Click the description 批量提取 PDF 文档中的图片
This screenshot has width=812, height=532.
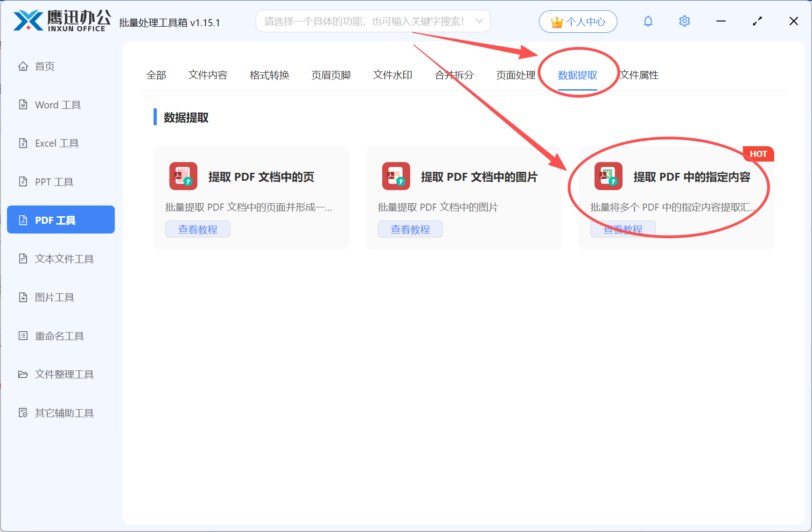tap(438, 207)
